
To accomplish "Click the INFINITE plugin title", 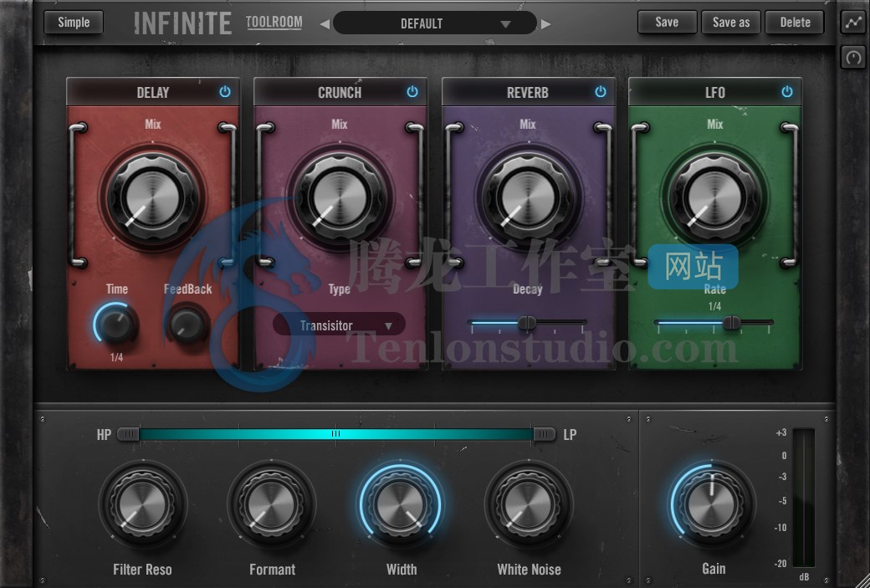I will pyautogui.click(x=182, y=23).
